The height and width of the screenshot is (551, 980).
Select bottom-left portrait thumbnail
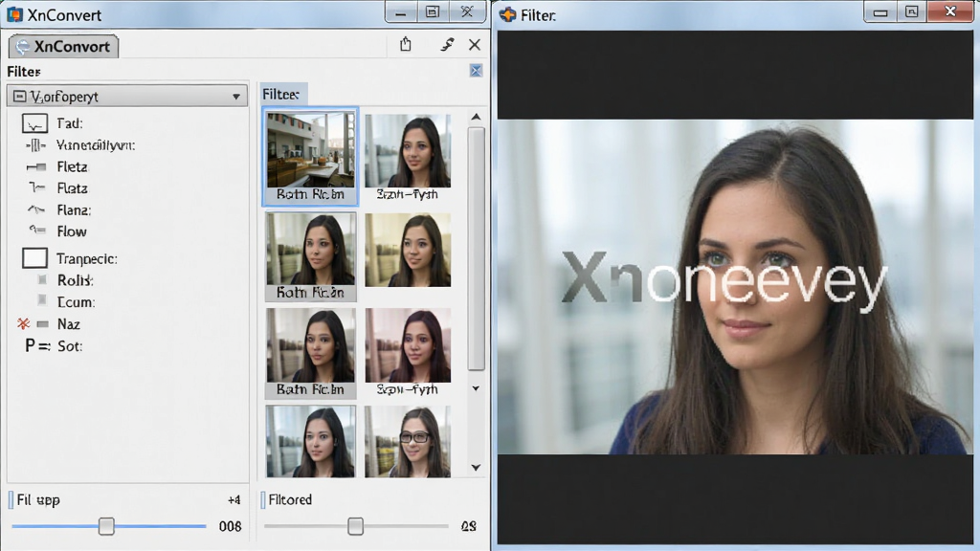coord(311,442)
